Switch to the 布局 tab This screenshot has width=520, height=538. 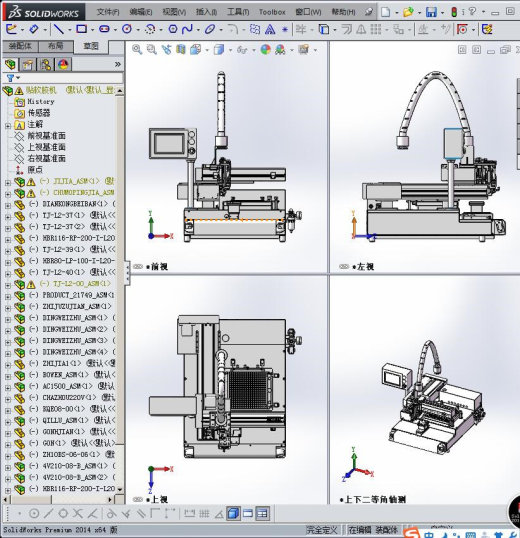coord(56,46)
